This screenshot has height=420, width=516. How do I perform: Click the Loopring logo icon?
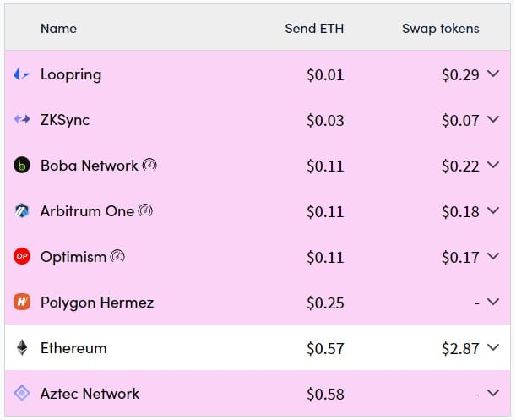pos(22,74)
